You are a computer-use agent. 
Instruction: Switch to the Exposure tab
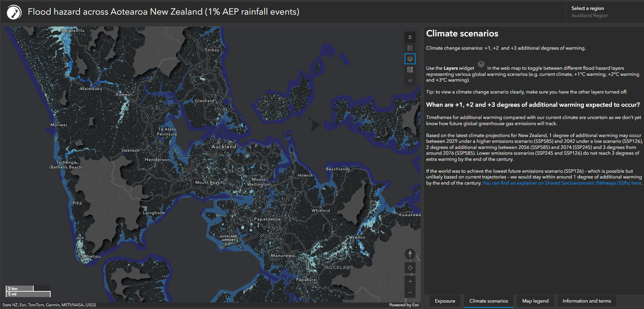(445, 301)
